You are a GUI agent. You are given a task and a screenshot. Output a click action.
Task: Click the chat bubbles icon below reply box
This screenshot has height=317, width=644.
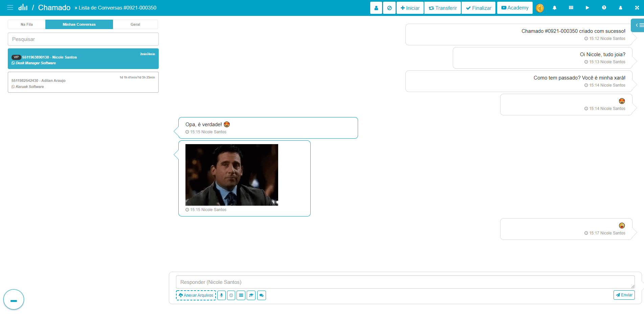(x=261, y=295)
